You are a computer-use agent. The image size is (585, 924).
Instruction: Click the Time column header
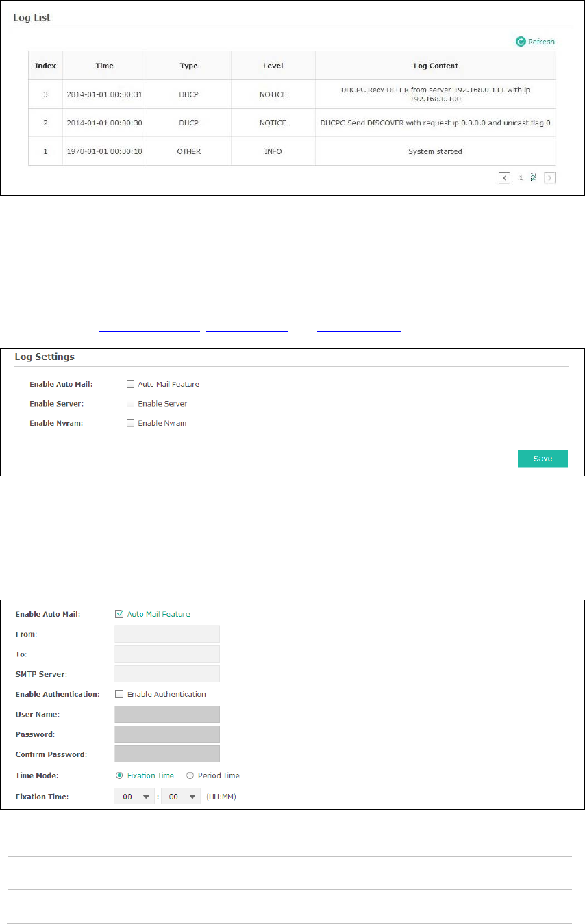105,66
